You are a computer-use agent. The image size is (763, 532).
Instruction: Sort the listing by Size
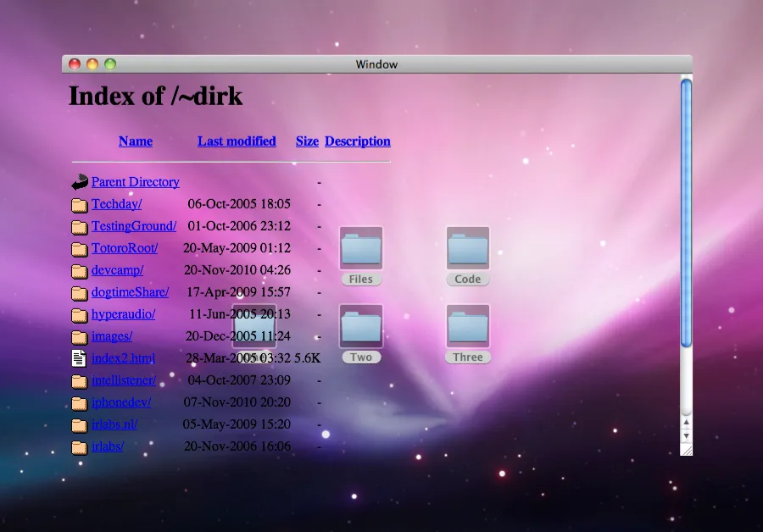pyautogui.click(x=307, y=141)
